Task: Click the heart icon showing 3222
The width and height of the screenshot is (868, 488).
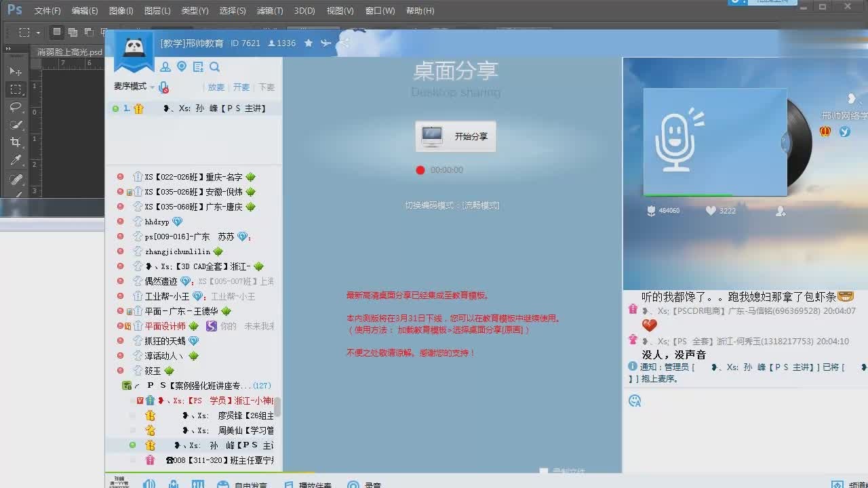Action: (711, 211)
